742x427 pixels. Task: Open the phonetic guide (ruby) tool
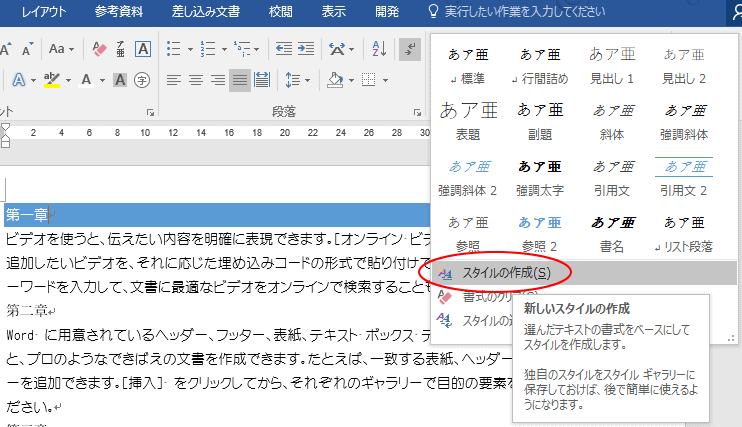click(x=120, y=49)
